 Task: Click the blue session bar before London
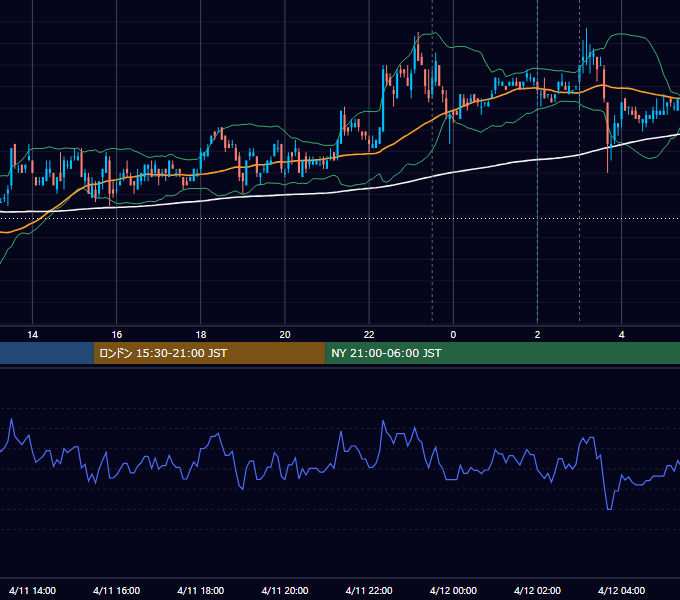click(47, 353)
